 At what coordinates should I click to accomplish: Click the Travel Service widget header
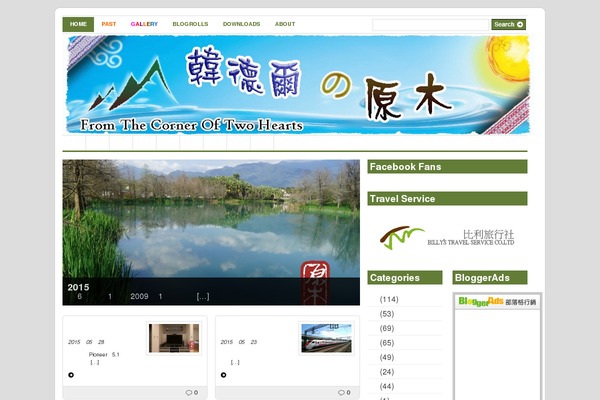pyautogui.click(x=447, y=199)
